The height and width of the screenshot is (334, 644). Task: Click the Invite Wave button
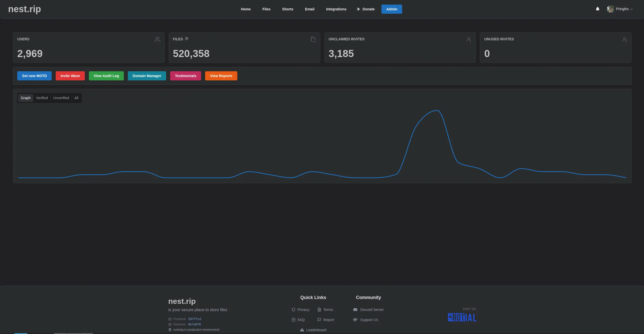tap(70, 76)
